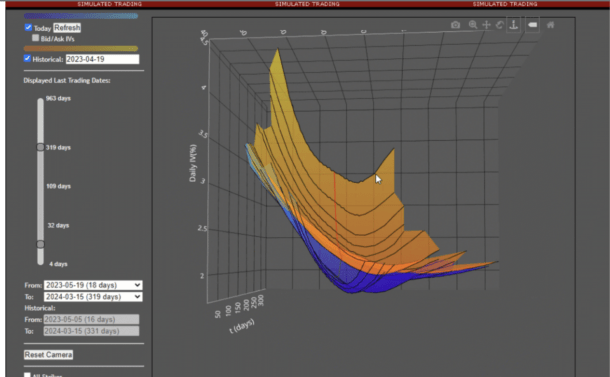Enable the Bid/Ask IVs checkbox
The height and width of the screenshot is (377, 610).
click(35, 38)
